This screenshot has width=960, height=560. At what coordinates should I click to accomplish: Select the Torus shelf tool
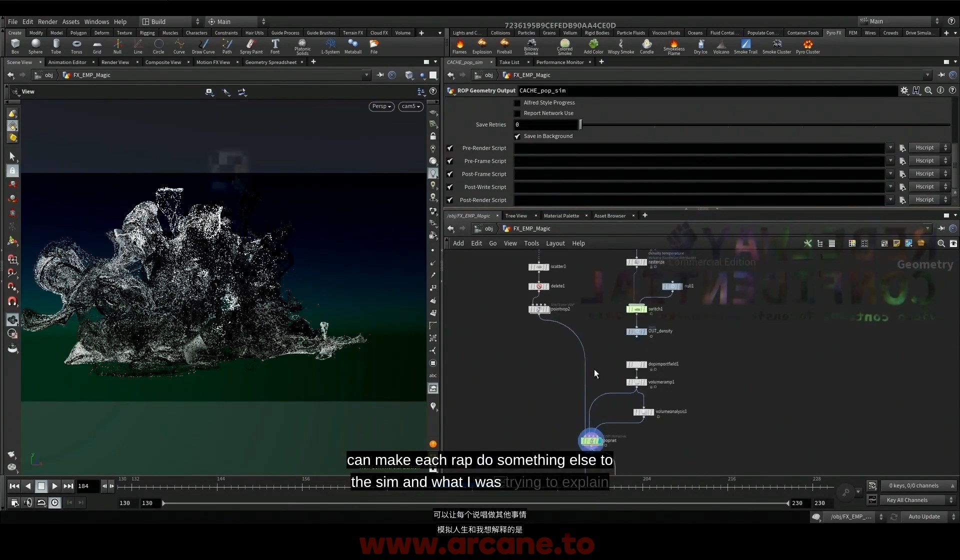coord(76,46)
